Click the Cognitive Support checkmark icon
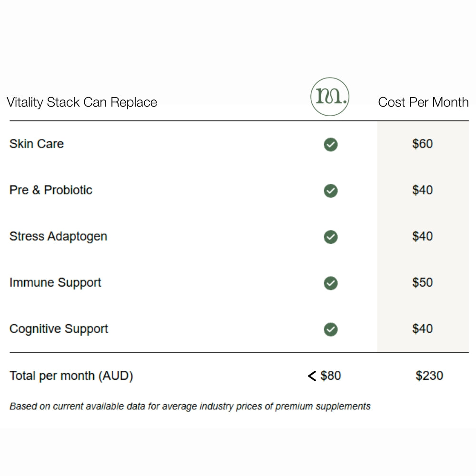This screenshot has height=476, width=476. coord(330,329)
